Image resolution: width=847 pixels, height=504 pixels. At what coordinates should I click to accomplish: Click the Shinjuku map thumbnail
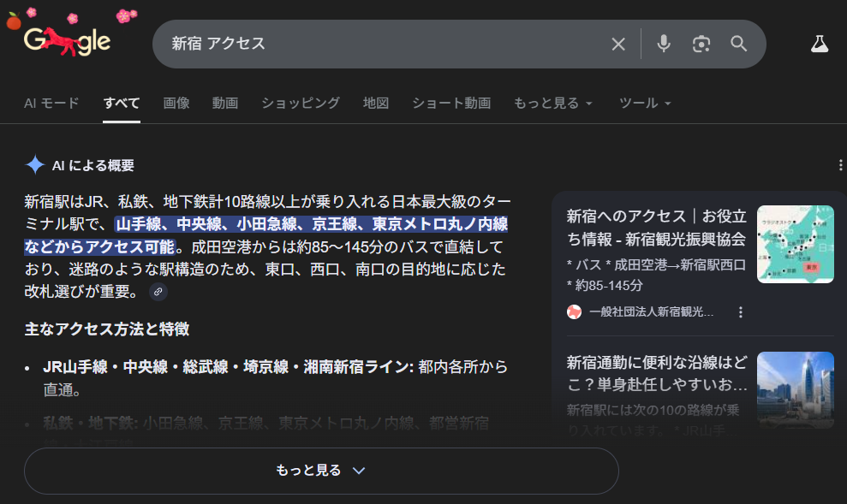click(795, 244)
